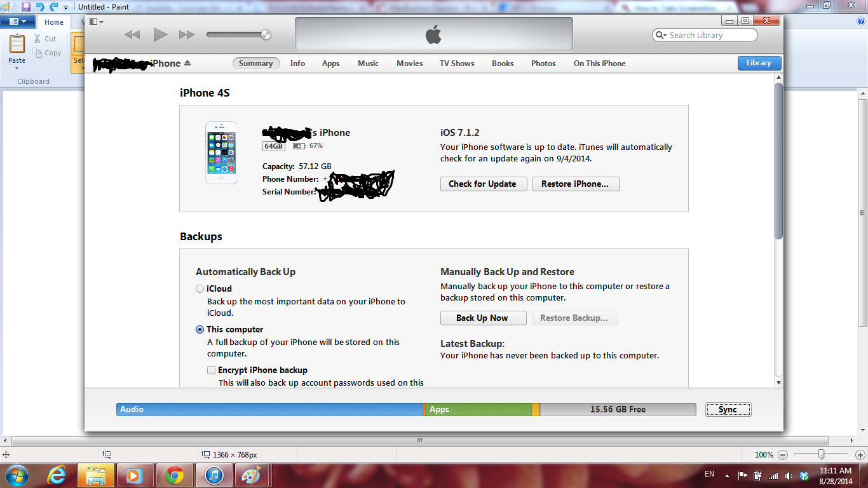Open Windows Media Player taskbar icon

[x=135, y=475]
